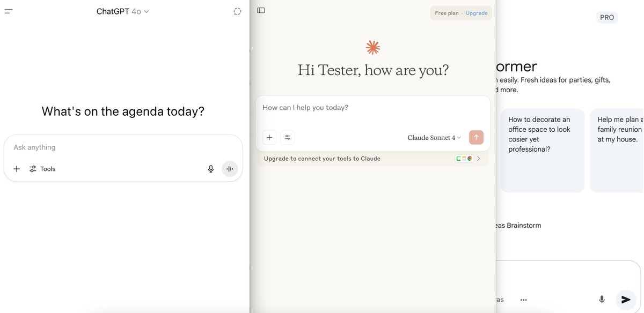Click 'Upgrade to connect your tools to Claude'

[x=322, y=159]
